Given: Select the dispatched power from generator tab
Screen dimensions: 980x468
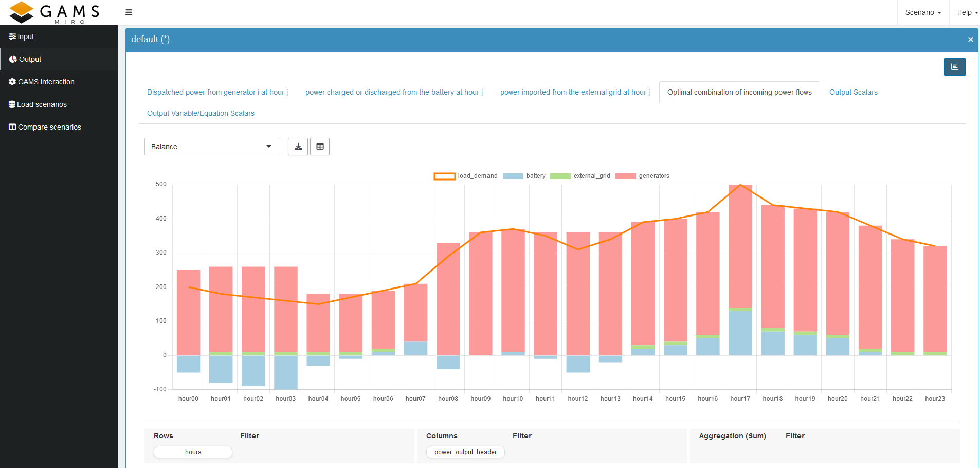Looking at the screenshot, I should tap(217, 92).
